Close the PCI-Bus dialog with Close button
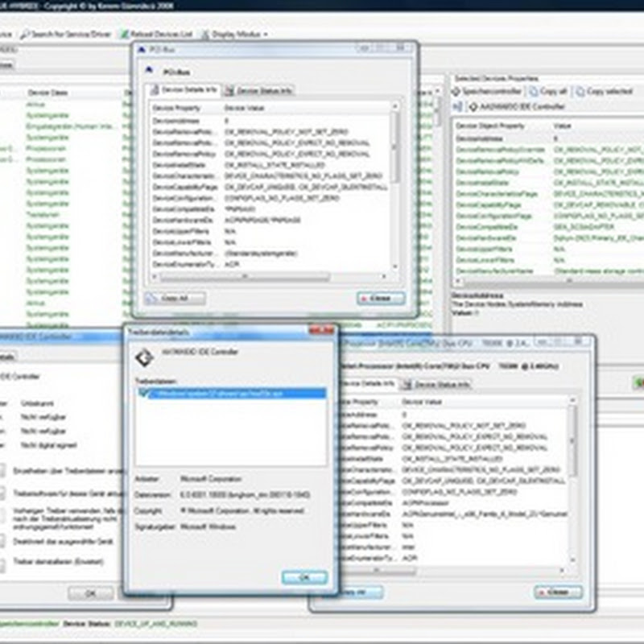The image size is (644, 644). (380, 298)
